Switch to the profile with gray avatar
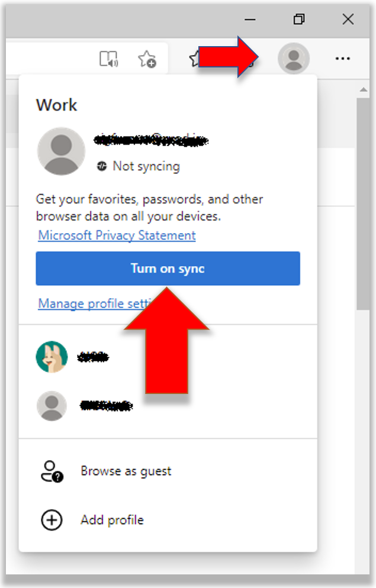Image resolution: width=376 pixels, height=588 pixels. (x=52, y=406)
